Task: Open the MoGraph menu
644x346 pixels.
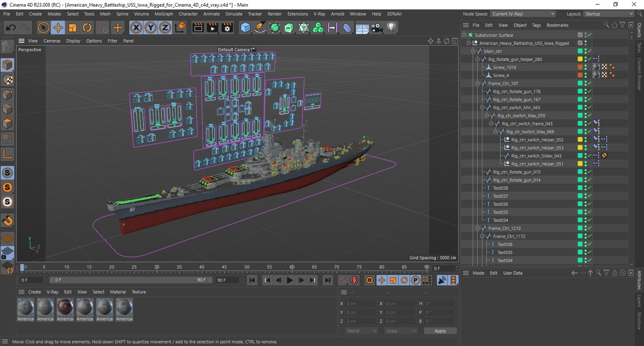Action: 164,14
